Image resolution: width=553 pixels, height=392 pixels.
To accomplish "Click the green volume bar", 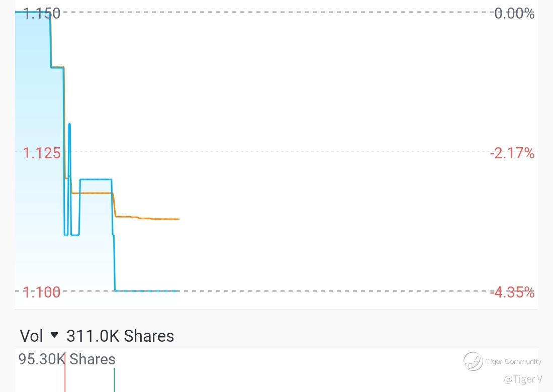I will click(114, 380).
